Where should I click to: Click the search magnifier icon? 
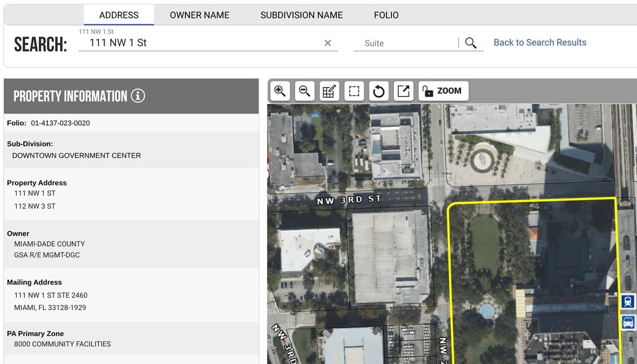click(471, 43)
